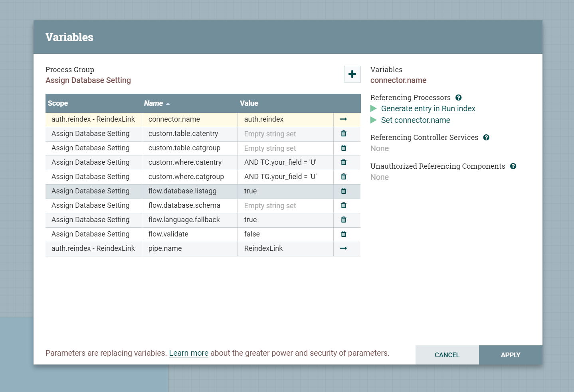Go to connector.name source via arrow icon
The width and height of the screenshot is (574, 392).
point(343,119)
